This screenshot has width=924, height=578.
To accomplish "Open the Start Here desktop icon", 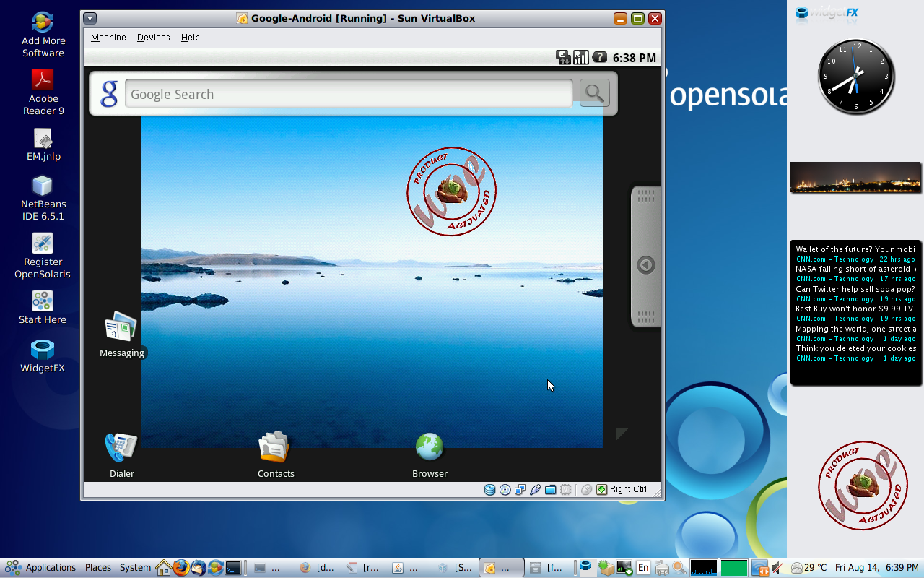I will (43, 307).
